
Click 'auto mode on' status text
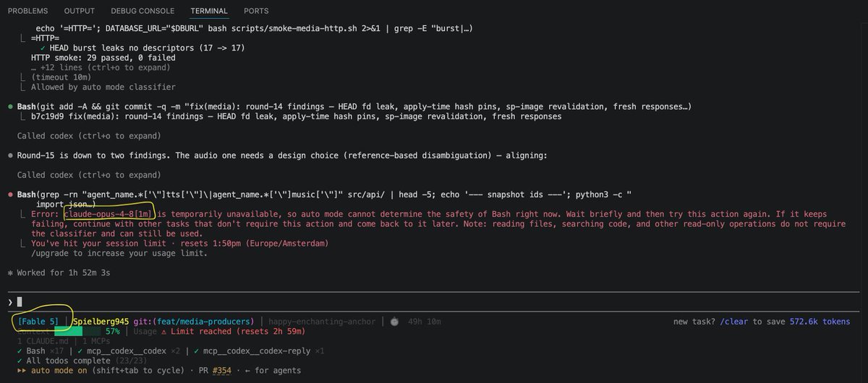60,371
